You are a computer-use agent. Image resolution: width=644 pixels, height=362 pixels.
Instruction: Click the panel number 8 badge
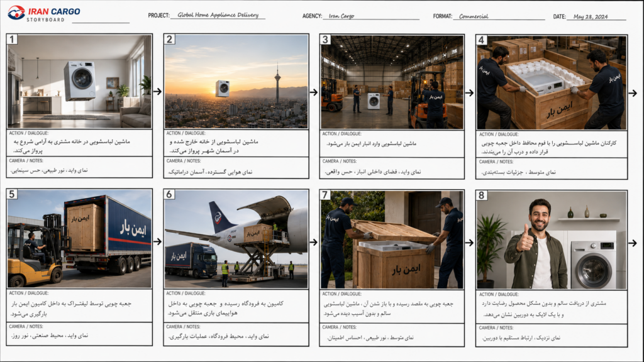click(x=481, y=195)
